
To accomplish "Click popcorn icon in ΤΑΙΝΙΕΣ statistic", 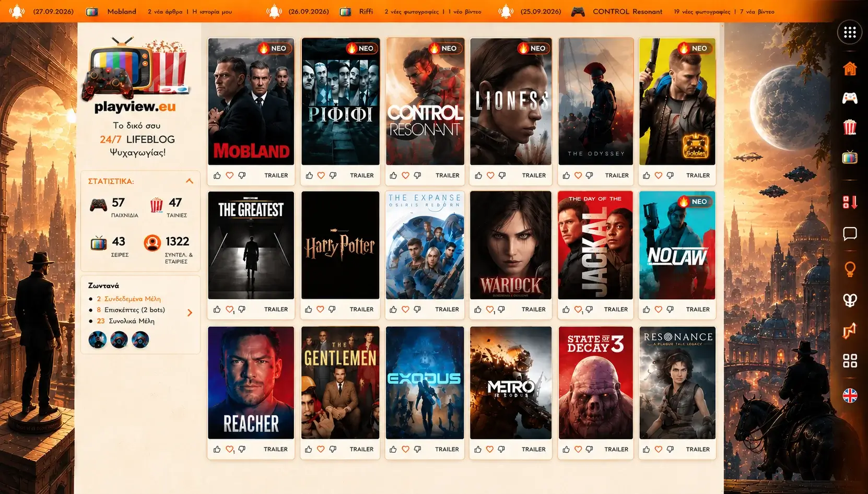I will [156, 205].
